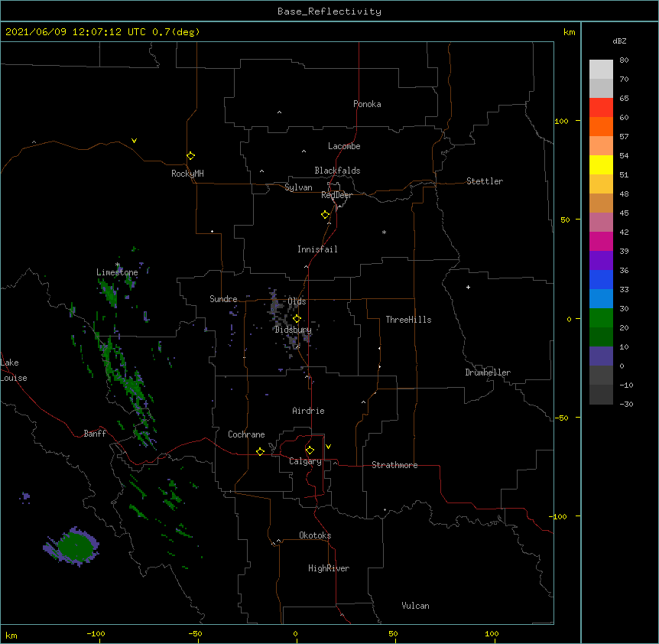Click the white asterisk marker east of Innisfail
Image resolution: width=659 pixels, height=644 pixels.
(x=384, y=232)
